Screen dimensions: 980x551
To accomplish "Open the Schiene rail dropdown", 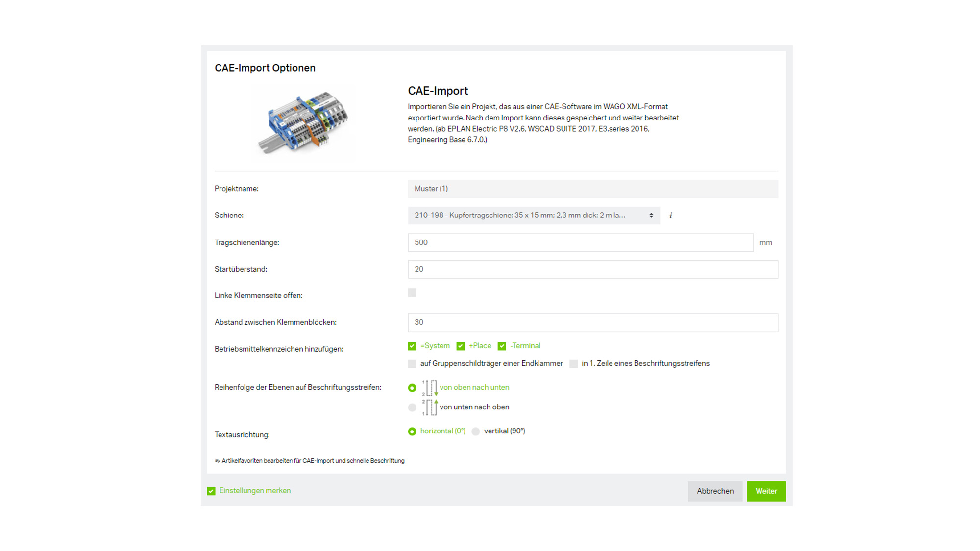I will [534, 216].
